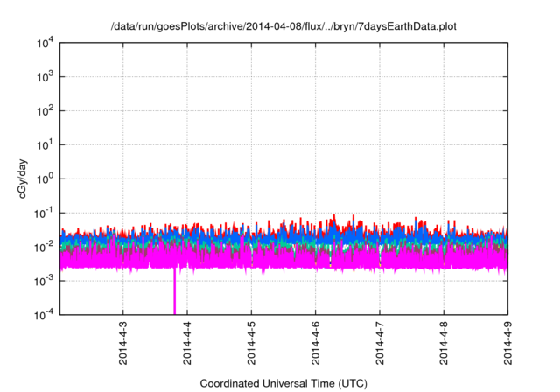Click the 10^-4 y-axis tick label
This screenshot has width=560, height=392.
pyautogui.click(x=44, y=314)
